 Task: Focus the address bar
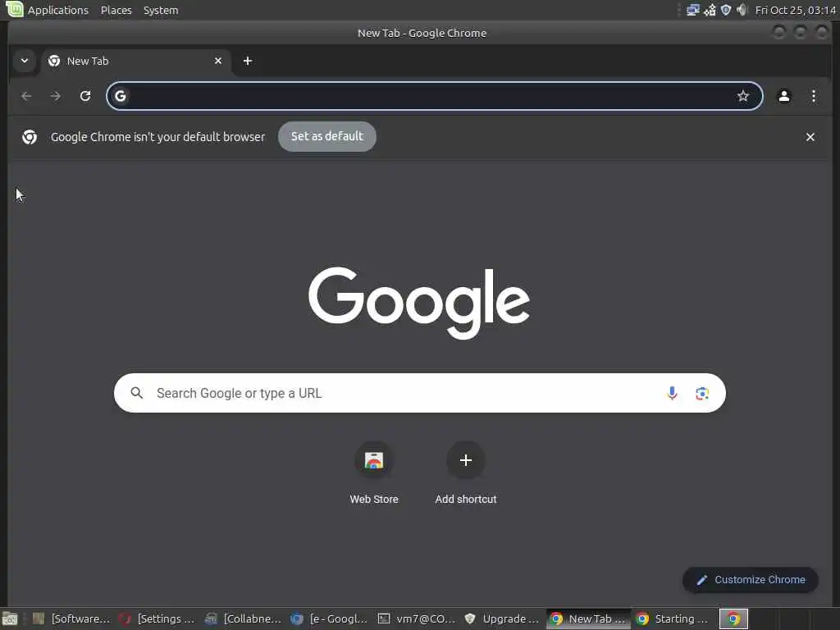pyautogui.click(x=435, y=97)
